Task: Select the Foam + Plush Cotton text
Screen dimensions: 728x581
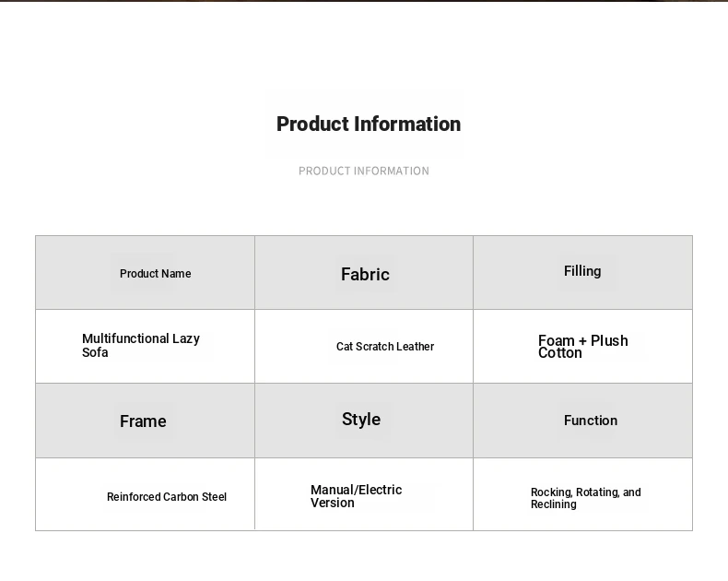Action: (x=583, y=347)
